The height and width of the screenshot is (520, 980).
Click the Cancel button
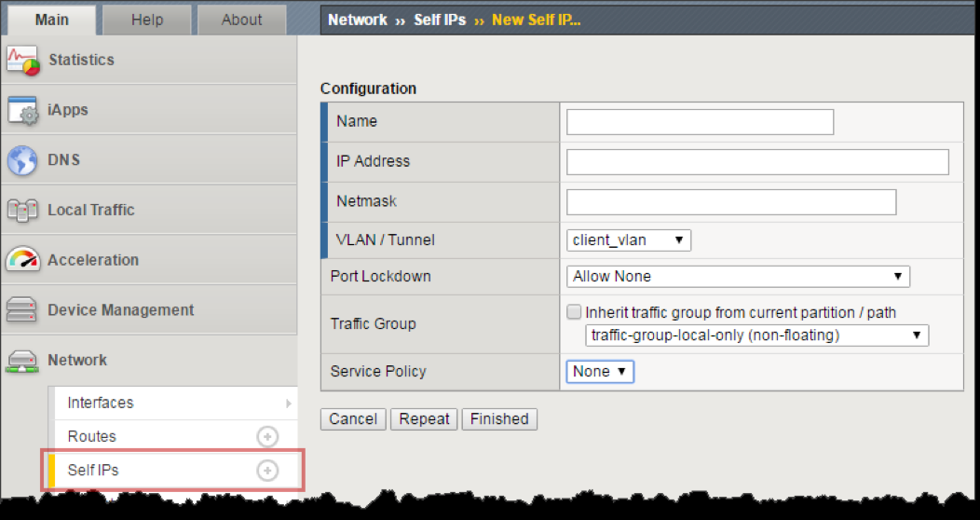353,418
